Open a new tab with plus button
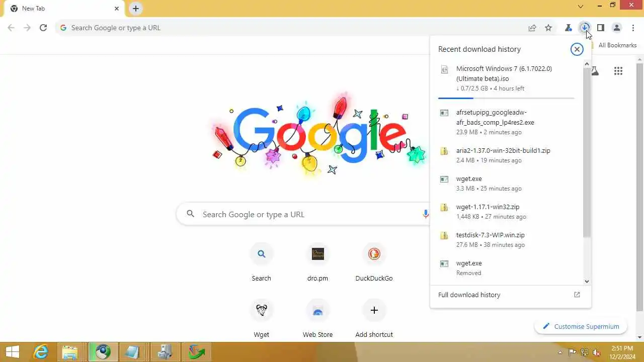This screenshot has height=362, width=644. pos(136,9)
